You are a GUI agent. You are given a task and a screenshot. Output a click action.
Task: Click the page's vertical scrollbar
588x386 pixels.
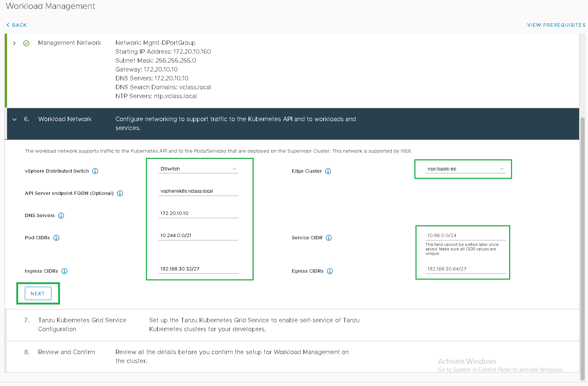pyautogui.click(x=582, y=248)
